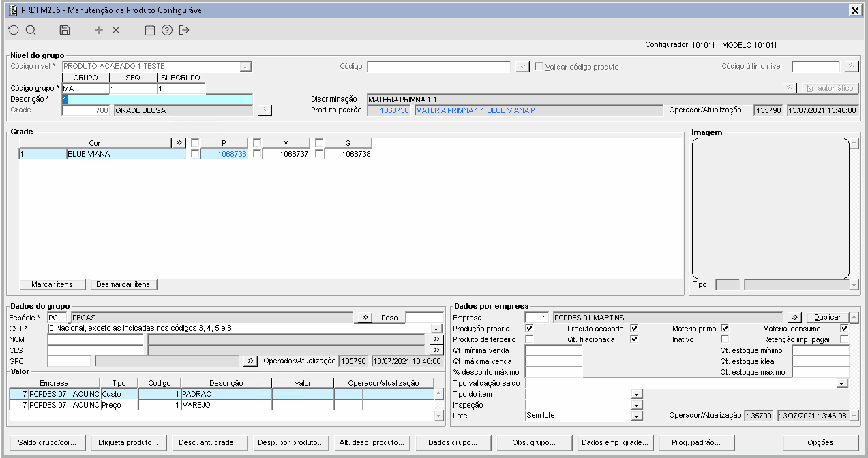Expand the Inspeção dropdown
The image size is (868, 458).
pos(637,405)
